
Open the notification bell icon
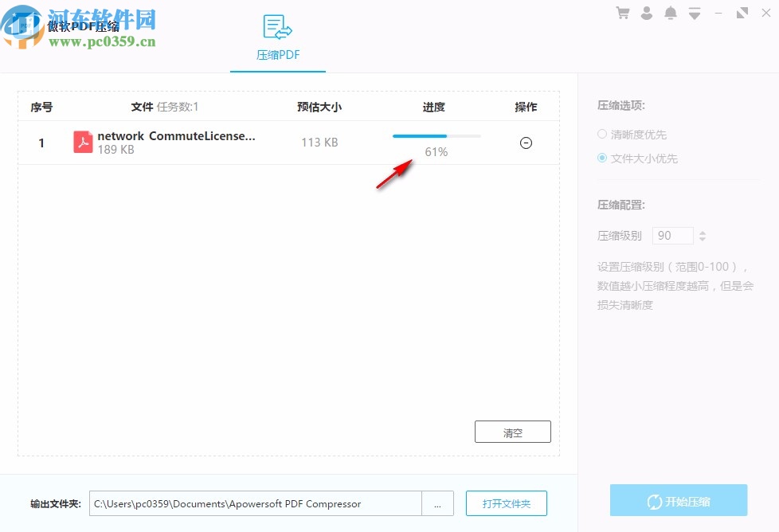[669, 13]
